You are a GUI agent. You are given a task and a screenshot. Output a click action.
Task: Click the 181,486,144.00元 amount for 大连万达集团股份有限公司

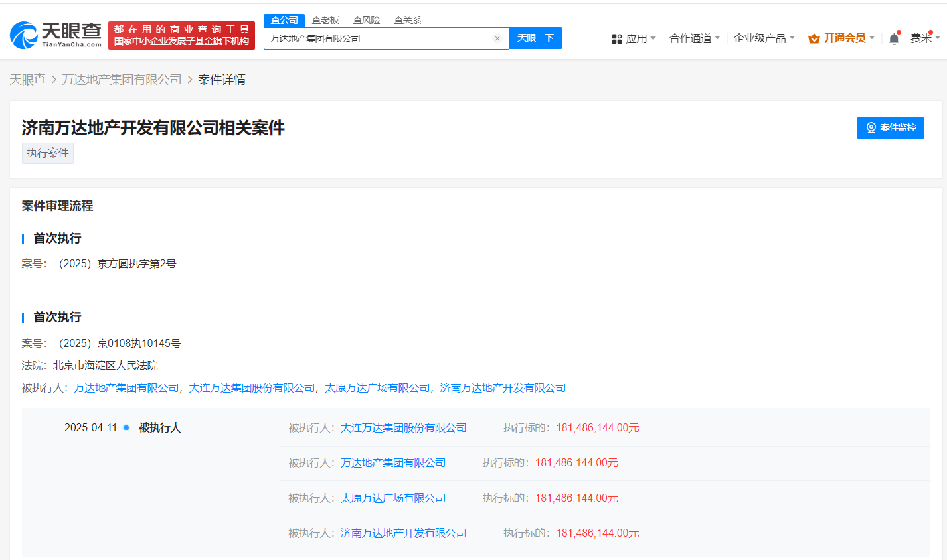[598, 428]
